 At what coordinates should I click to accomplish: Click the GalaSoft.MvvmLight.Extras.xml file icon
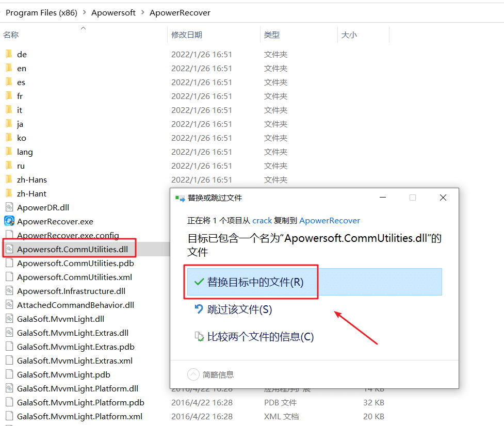(x=9, y=361)
